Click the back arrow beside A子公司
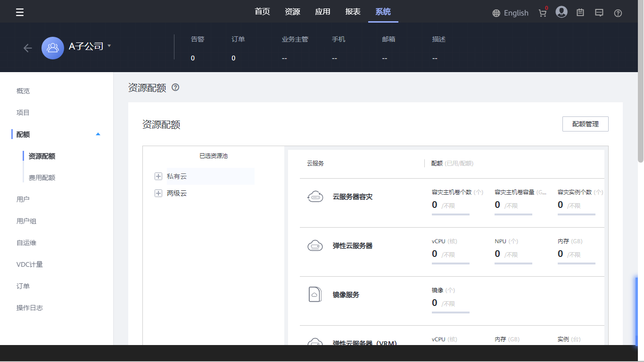 28,48
